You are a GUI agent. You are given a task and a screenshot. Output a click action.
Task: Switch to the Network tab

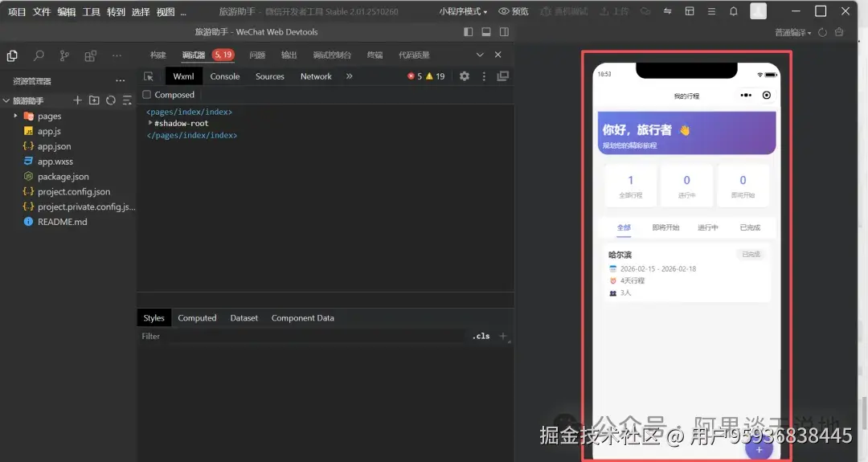(316, 76)
